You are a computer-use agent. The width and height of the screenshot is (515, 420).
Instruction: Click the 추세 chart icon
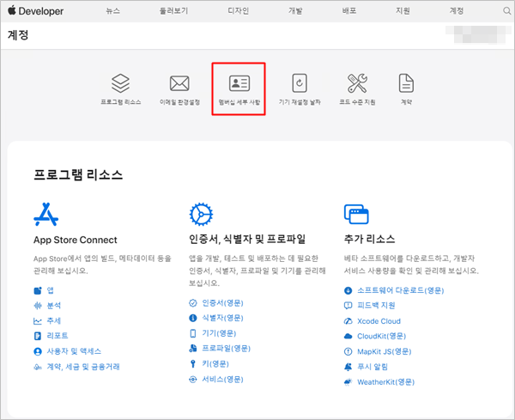pyautogui.click(x=38, y=321)
